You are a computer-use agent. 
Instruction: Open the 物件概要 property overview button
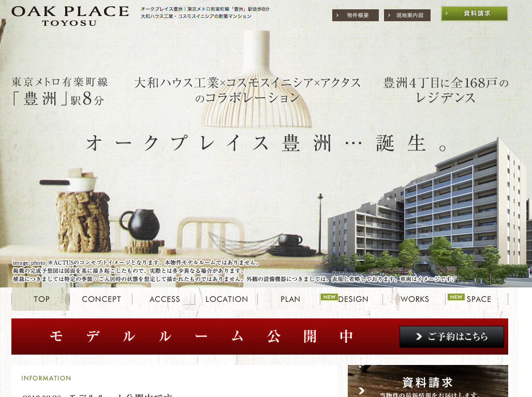point(355,16)
